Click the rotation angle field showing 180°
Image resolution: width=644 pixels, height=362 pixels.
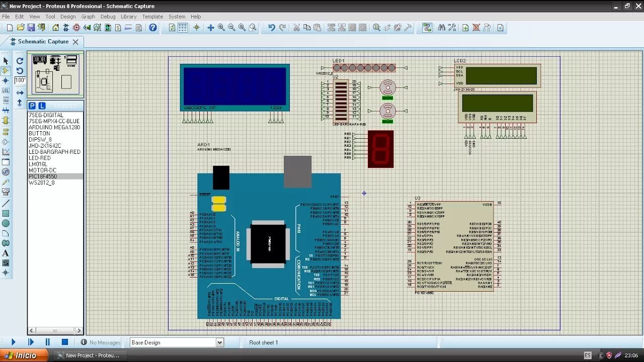pos(20,80)
